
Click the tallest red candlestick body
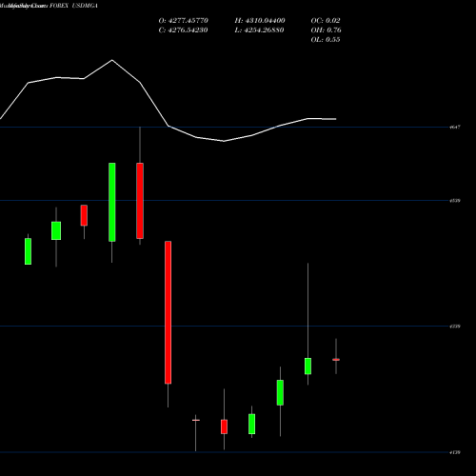point(168,312)
